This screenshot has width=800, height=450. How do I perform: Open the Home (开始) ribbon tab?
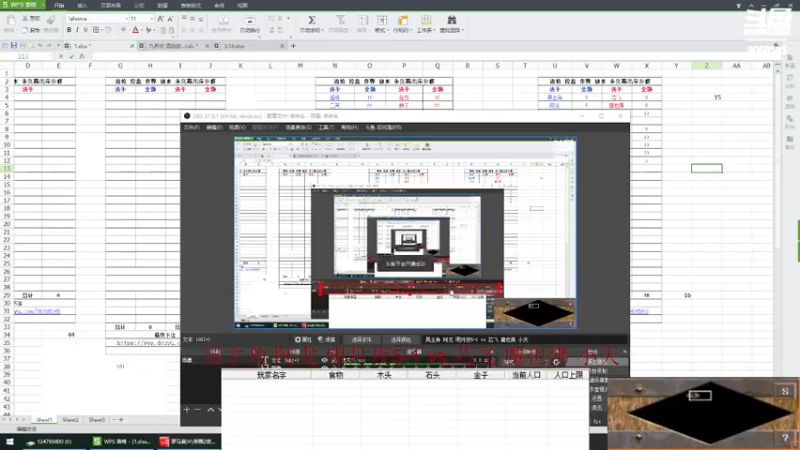pyautogui.click(x=59, y=6)
